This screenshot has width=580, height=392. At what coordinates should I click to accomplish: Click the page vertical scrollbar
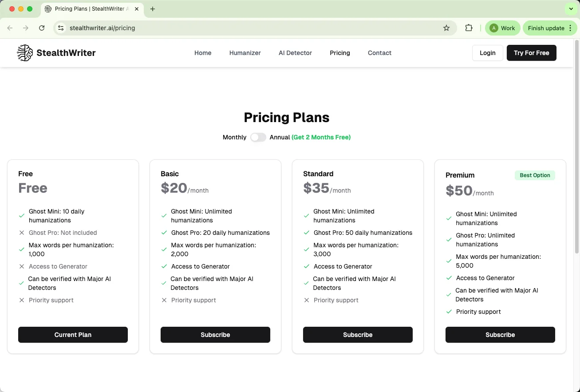coord(576,147)
